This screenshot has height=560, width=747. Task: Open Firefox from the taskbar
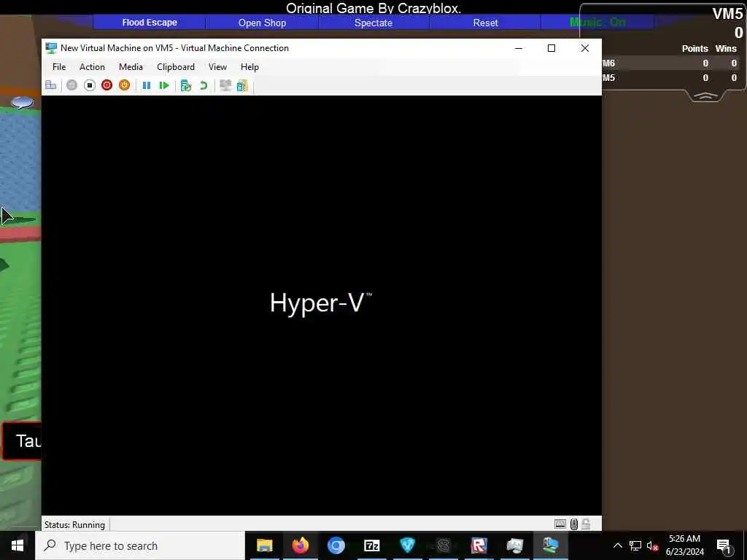[x=300, y=545]
